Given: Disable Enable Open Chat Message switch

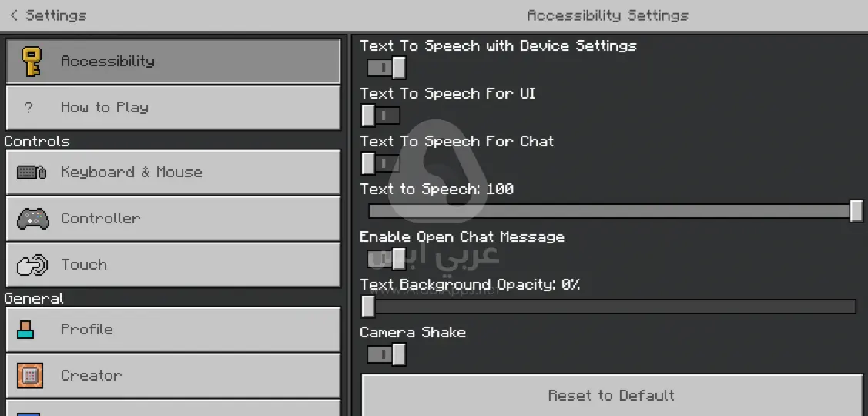Looking at the screenshot, I should 386,259.
